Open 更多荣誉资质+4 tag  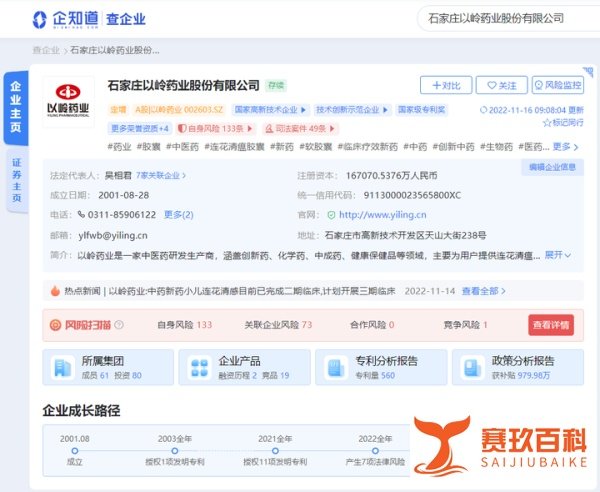[140, 129]
